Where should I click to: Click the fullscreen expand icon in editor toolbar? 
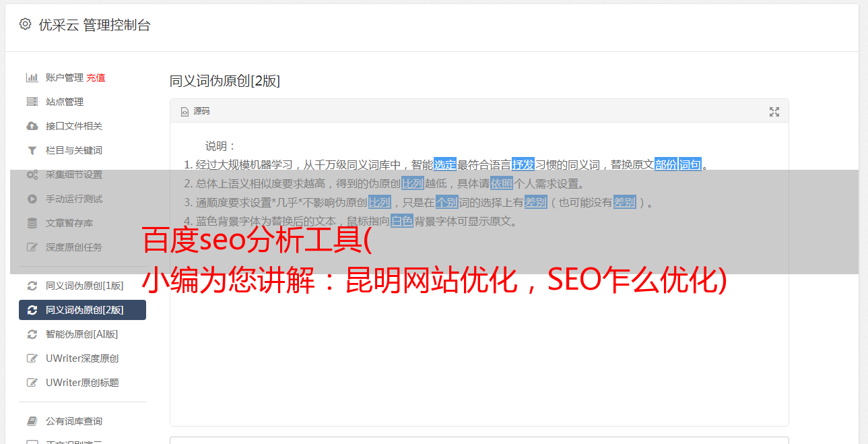tap(774, 112)
